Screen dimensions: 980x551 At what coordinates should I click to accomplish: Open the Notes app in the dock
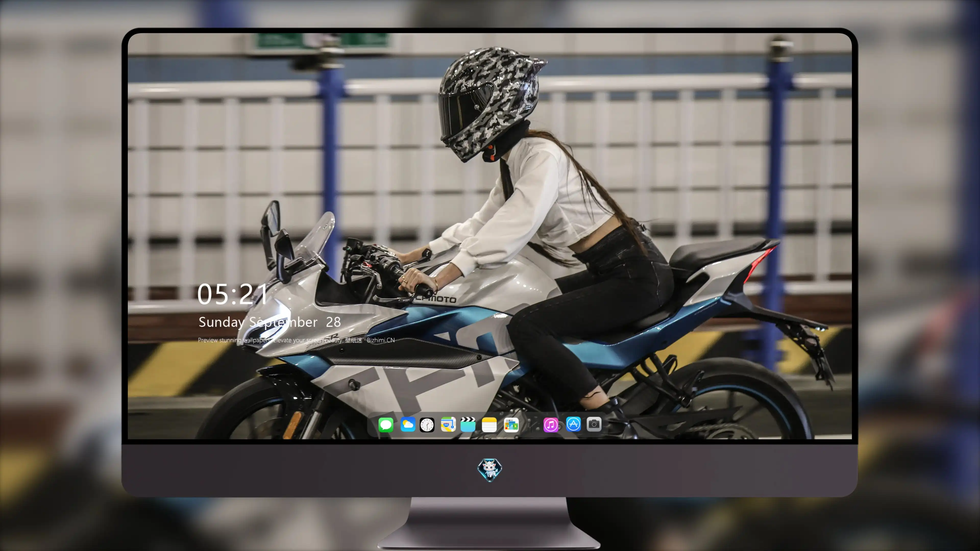pyautogui.click(x=489, y=424)
